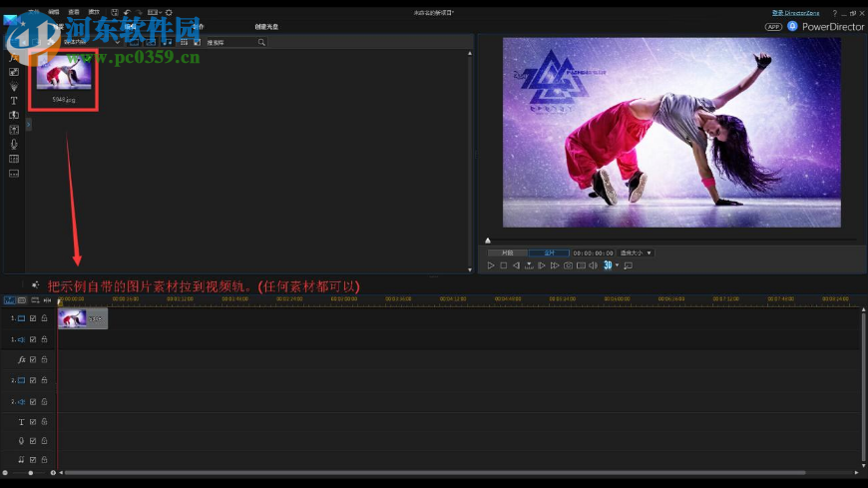868x488 pixels.
Task: Toggle video track 2 enable checkbox
Action: pyautogui.click(x=33, y=380)
